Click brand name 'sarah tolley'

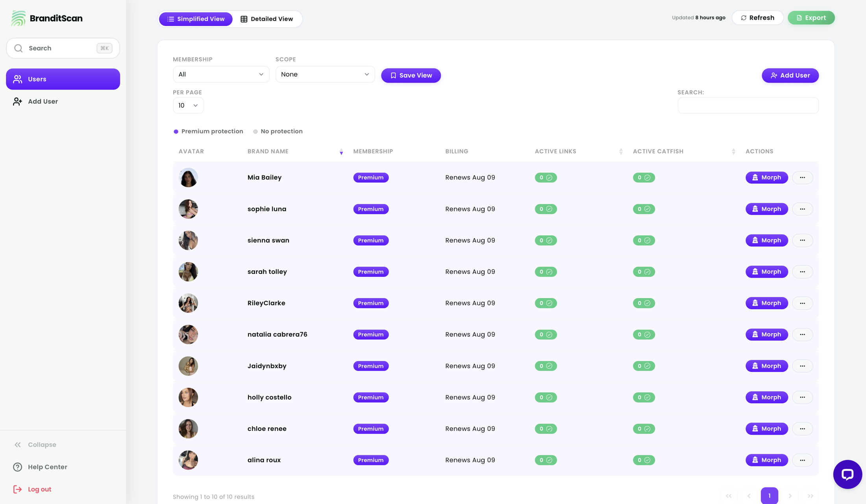(267, 272)
